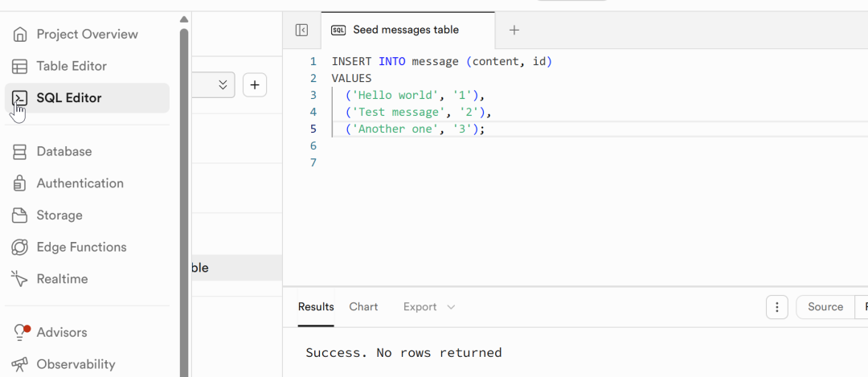Click the Success. No rows returned message

pyautogui.click(x=403, y=353)
